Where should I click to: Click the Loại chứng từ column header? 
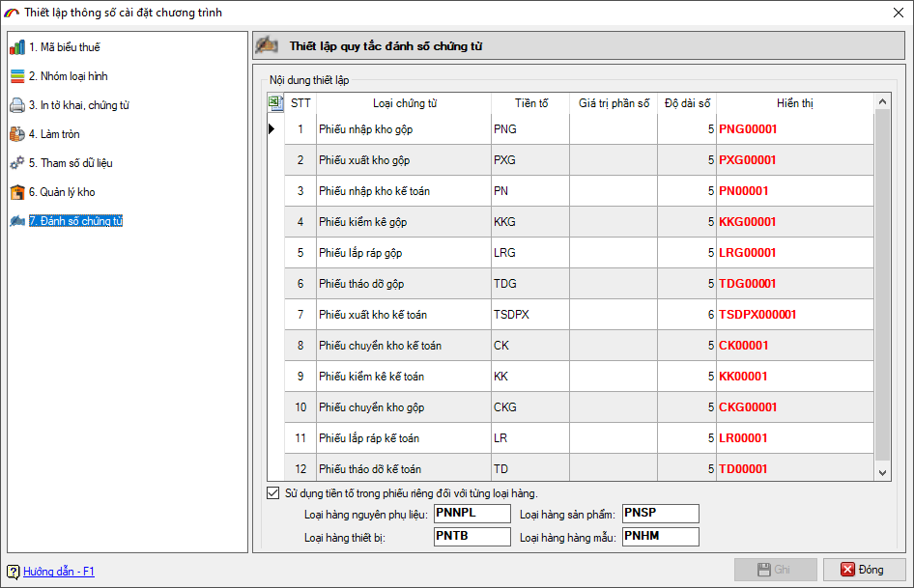405,103
